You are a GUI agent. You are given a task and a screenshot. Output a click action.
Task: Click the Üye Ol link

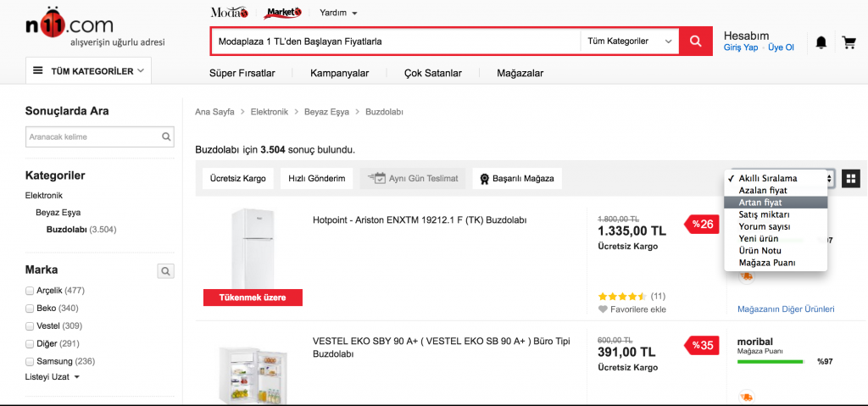[x=781, y=47]
